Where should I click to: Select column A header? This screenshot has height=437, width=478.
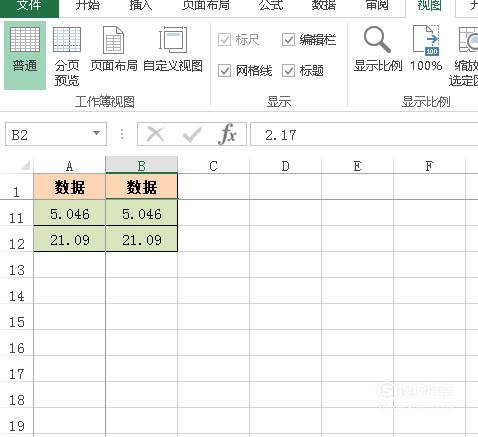click(x=69, y=166)
